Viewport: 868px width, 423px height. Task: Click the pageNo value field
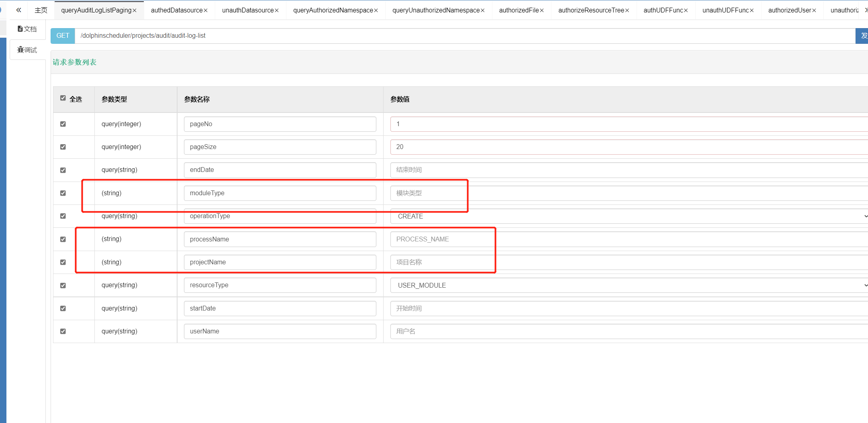point(629,124)
